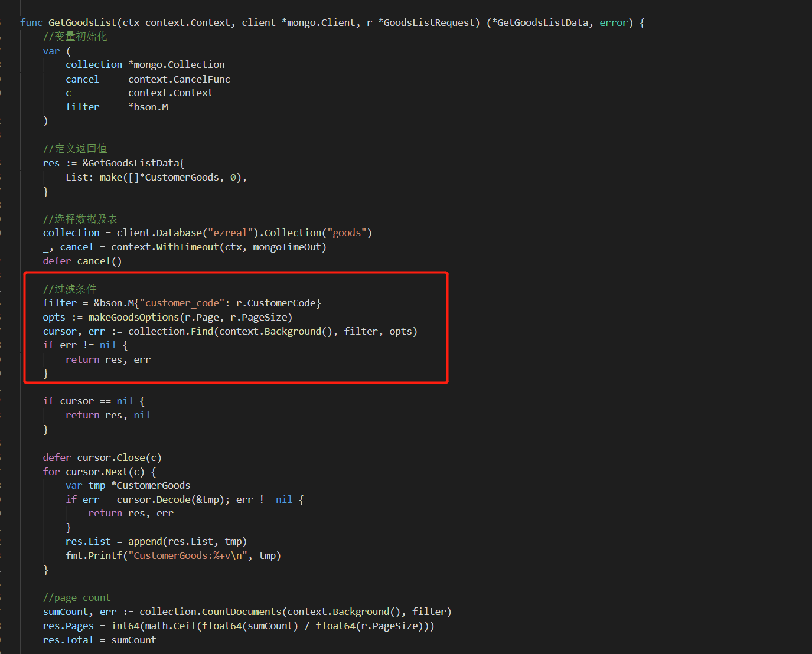
Task: Select the "ezreal" database string literal
Action: click(230, 233)
